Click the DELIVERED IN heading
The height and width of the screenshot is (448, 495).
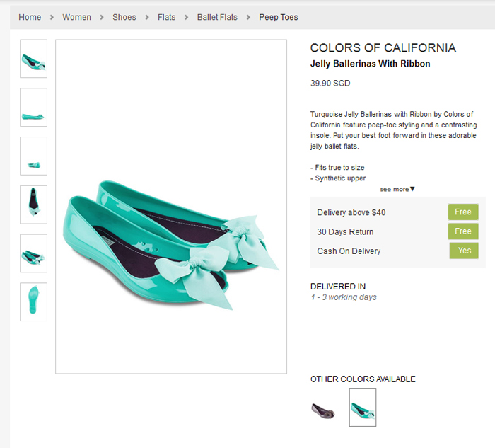[338, 286]
